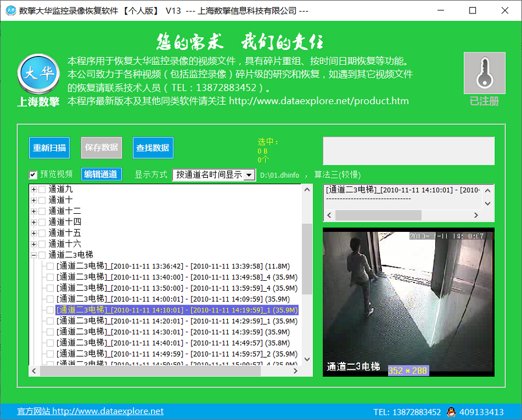Image resolution: width=522 pixels, height=420 pixels.
Task: Click info box scroll-right arrow
Action: click(476, 216)
